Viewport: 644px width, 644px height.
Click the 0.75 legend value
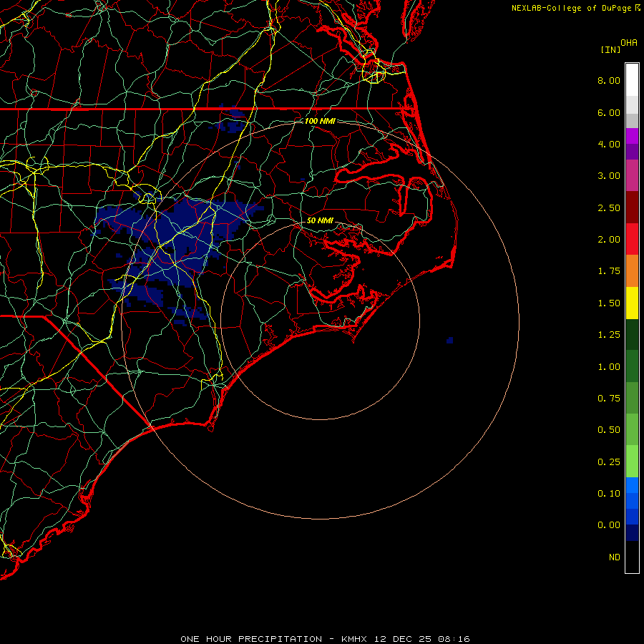pyautogui.click(x=609, y=399)
